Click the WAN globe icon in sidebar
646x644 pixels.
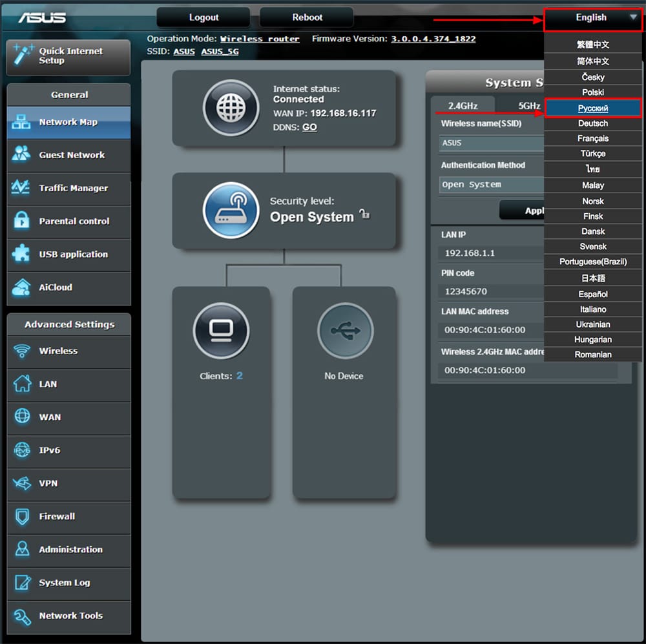[x=22, y=416]
